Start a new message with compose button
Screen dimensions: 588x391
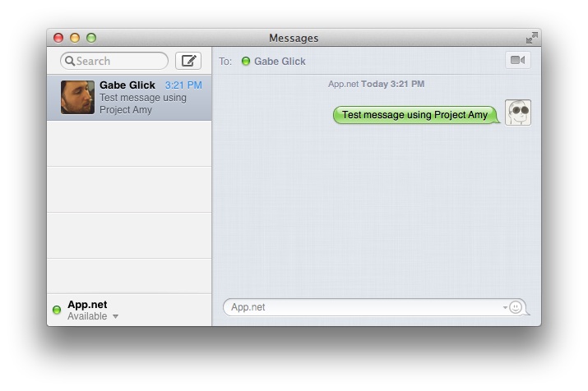(188, 61)
